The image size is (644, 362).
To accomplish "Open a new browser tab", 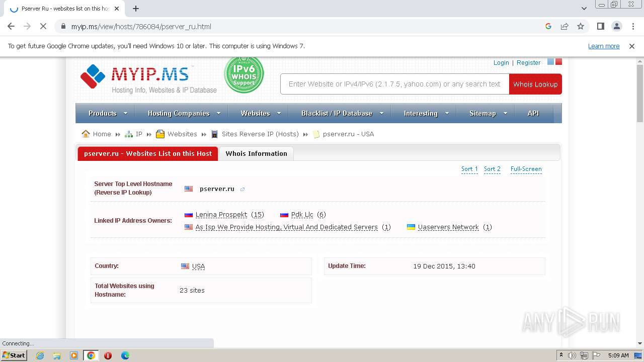I will 136,9.
